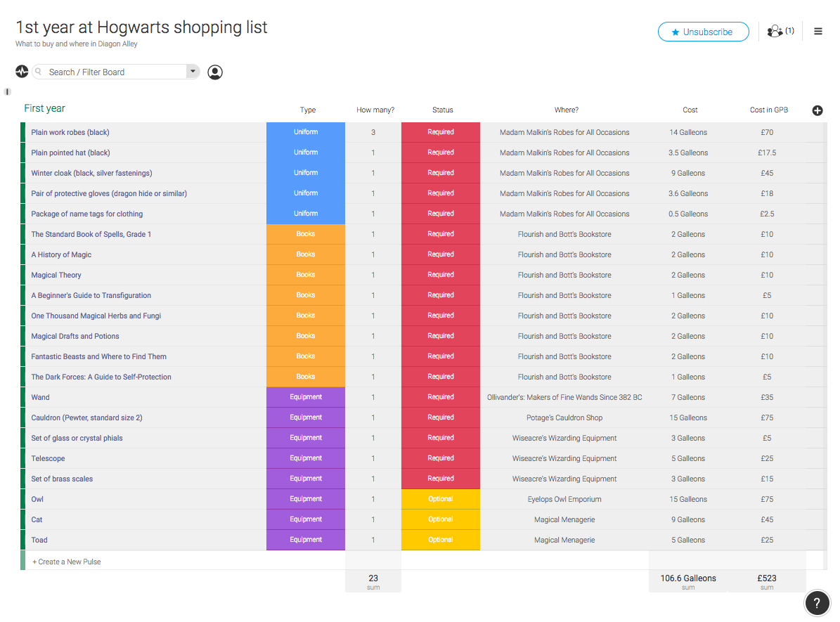
Task: Change Owl status from Optional
Action: 440,499
